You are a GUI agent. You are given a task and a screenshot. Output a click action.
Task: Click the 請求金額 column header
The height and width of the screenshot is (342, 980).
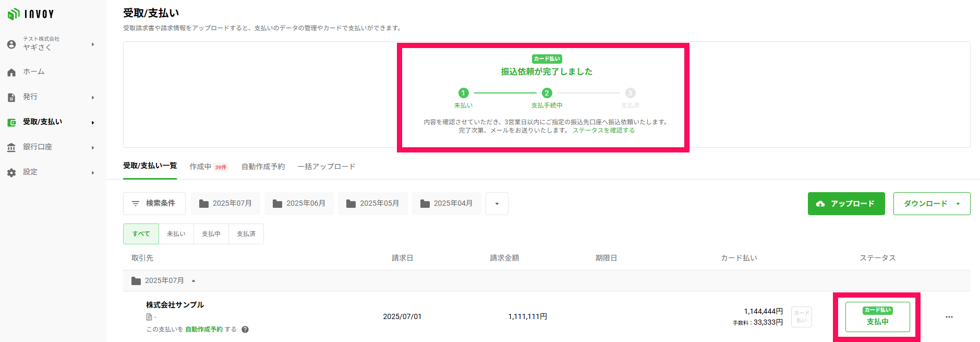(x=504, y=258)
